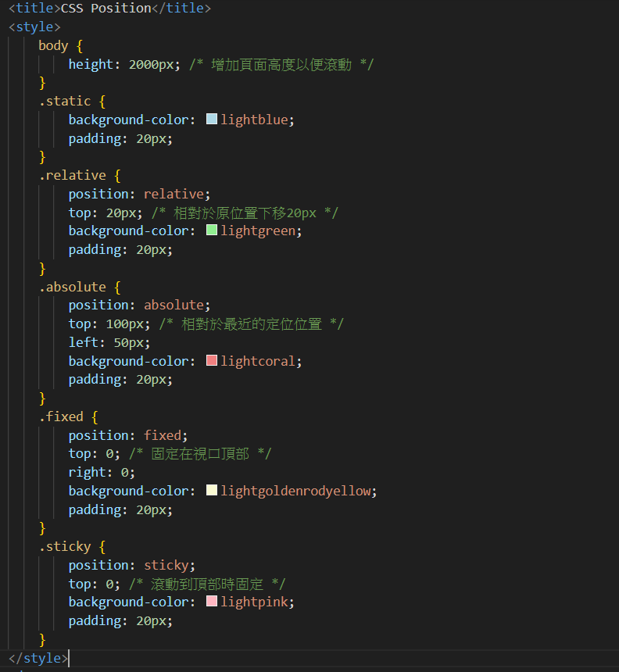Image resolution: width=619 pixels, height=672 pixels.
Task: Click the lightgoldenrodyellow color swatch
Action: pos(212,490)
